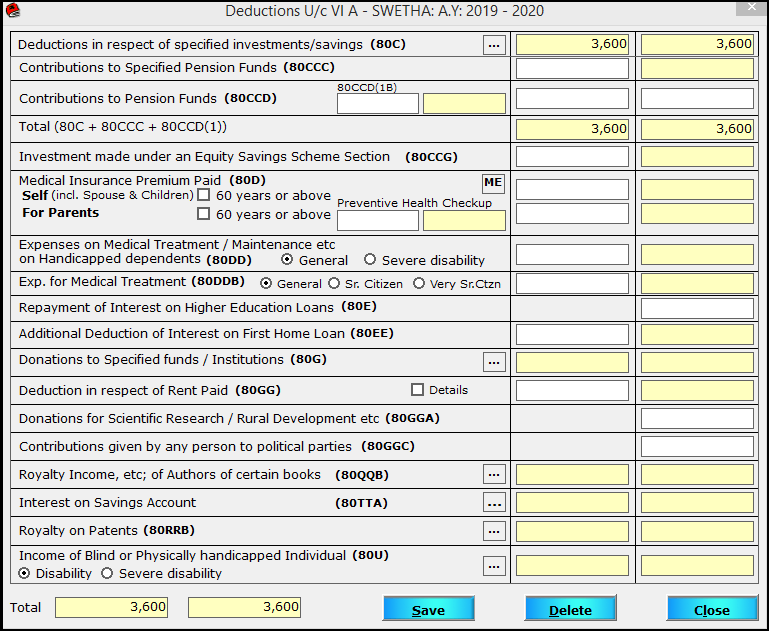Click the 80GGC political contribution field

tap(697, 447)
